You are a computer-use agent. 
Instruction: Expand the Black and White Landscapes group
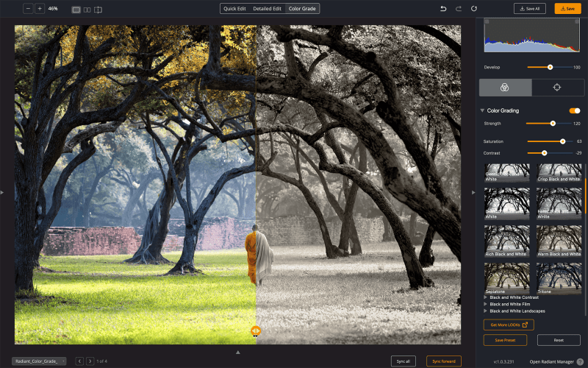485,311
